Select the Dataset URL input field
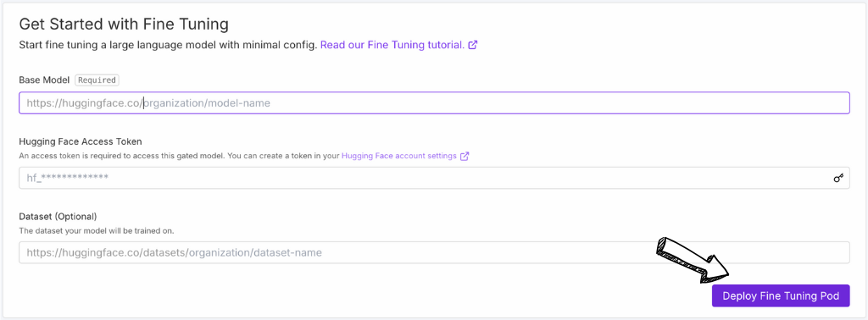This screenshot has height=320, width=868. tap(434, 252)
